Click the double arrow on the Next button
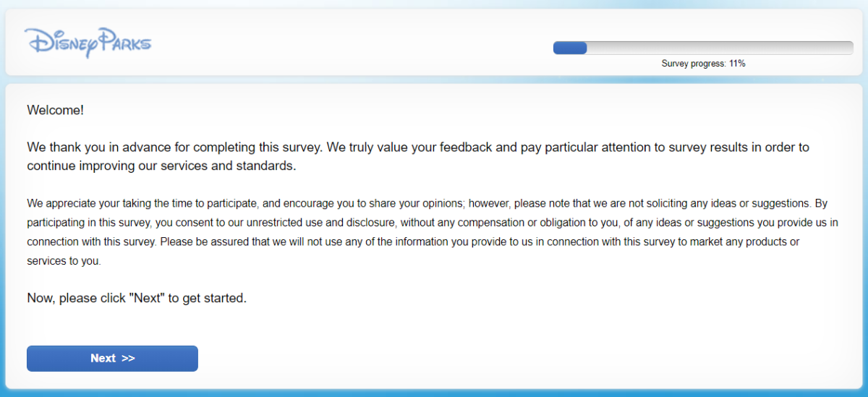The image size is (868, 397). pyautogui.click(x=128, y=359)
